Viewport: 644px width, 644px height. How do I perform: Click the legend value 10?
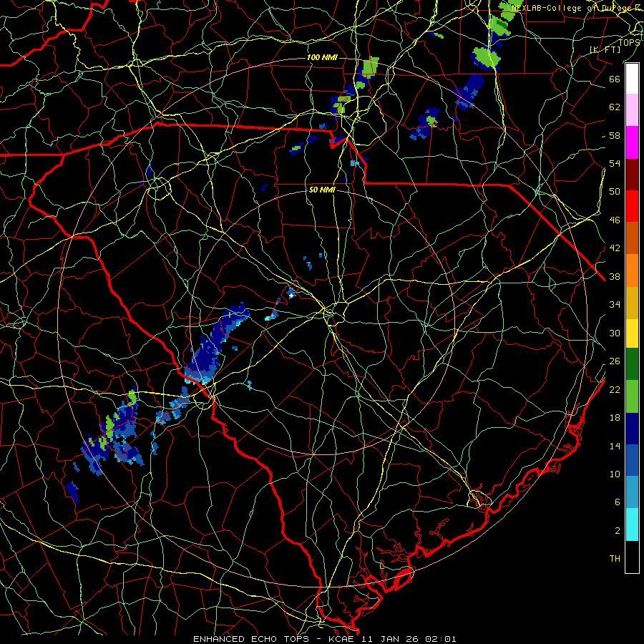pos(615,474)
